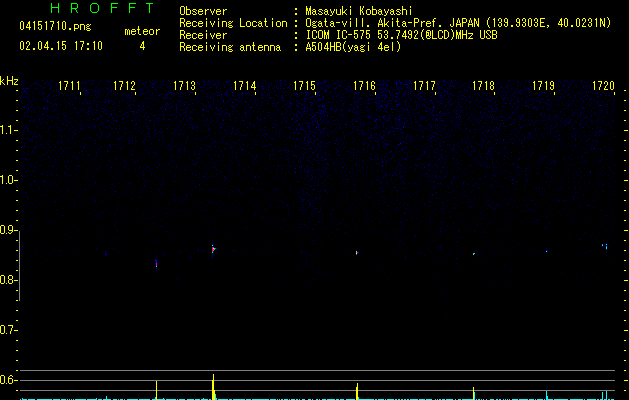Click the faint echo at 1719
The image size is (629, 400).
pos(546,252)
